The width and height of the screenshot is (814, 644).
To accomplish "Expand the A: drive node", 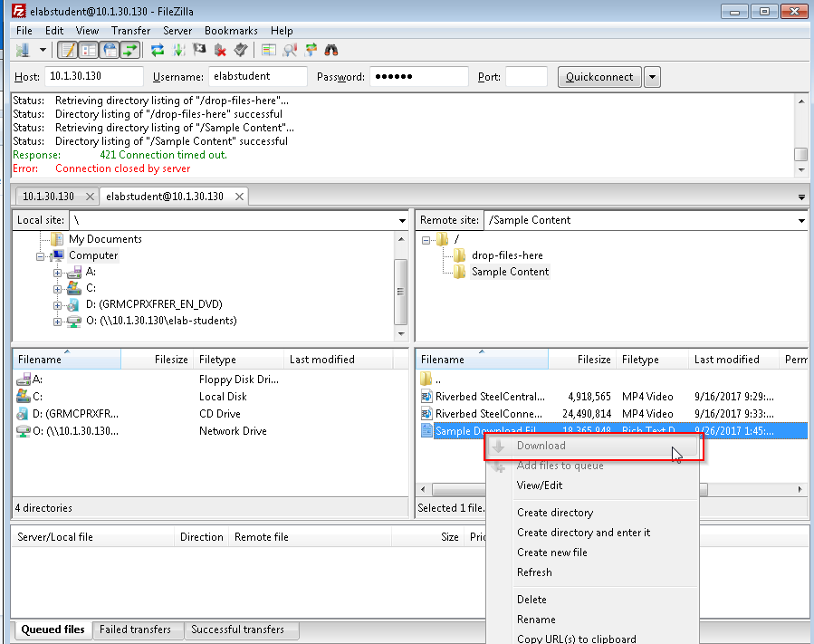I will (57, 273).
